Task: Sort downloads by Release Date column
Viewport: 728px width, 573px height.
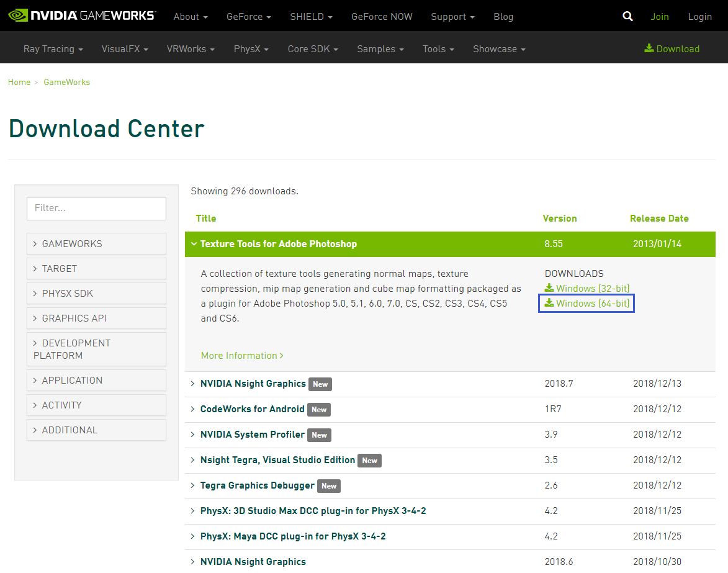Action: coord(659,219)
